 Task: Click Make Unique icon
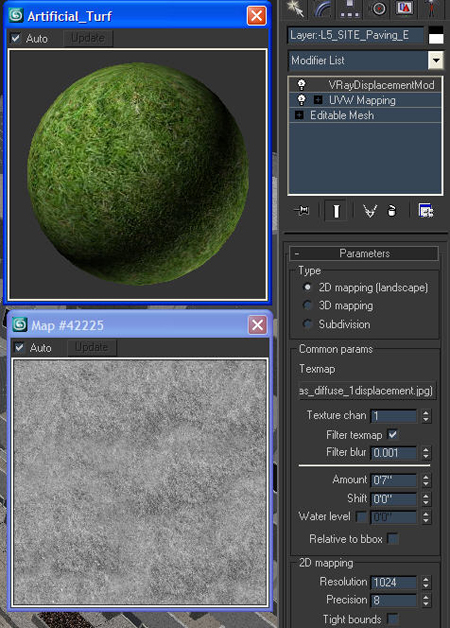(369, 211)
